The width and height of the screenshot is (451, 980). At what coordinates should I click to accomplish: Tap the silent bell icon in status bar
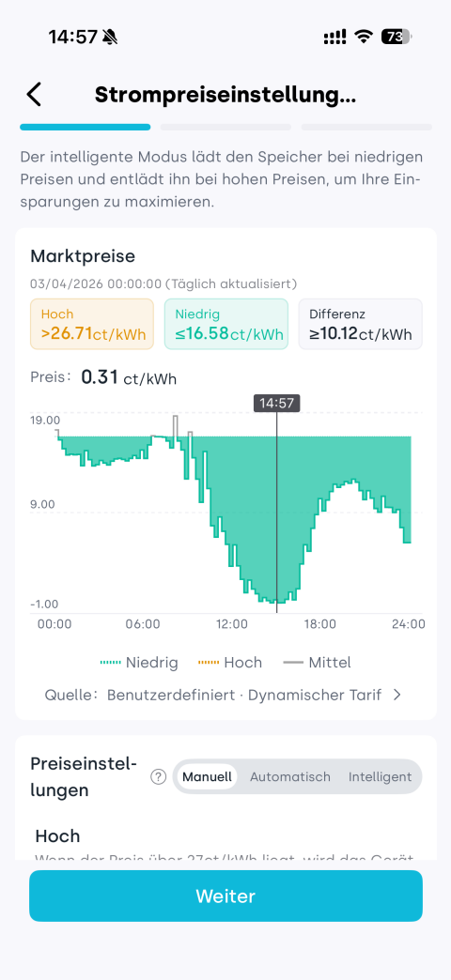[110, 38]
